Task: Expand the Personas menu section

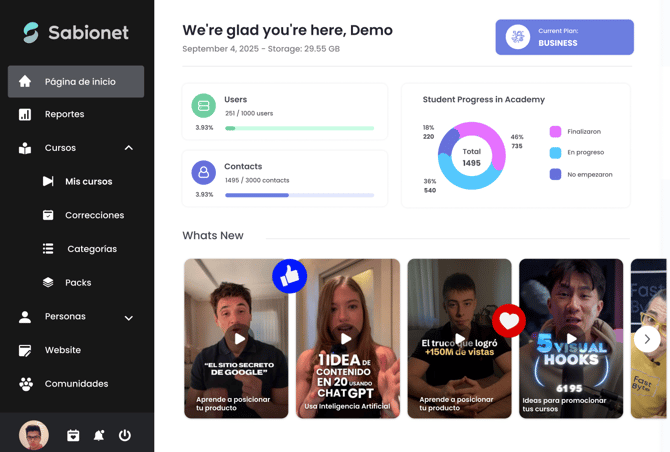Action: point(128,317)
